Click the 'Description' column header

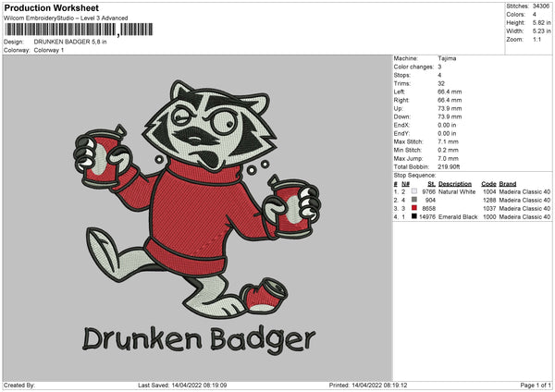click(x=455, y=184)
